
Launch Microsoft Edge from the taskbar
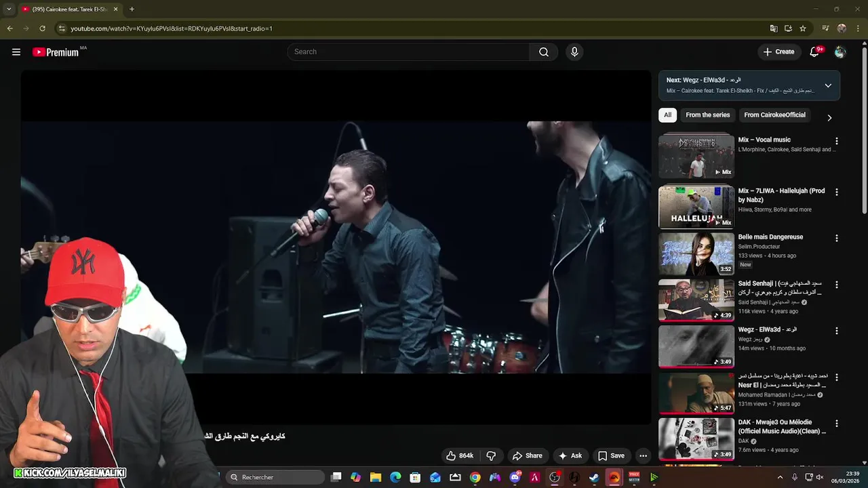point(395,477)
